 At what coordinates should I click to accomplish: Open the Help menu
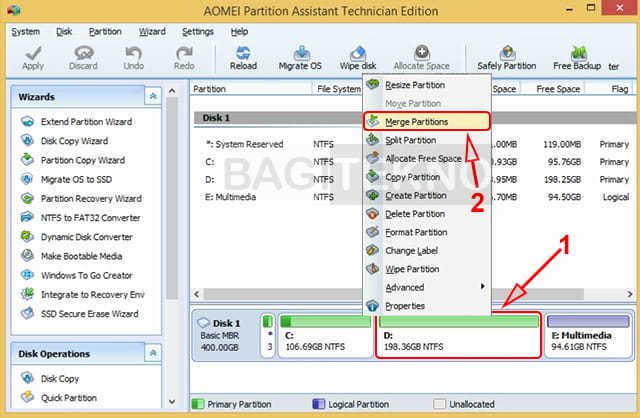point(239,31)
